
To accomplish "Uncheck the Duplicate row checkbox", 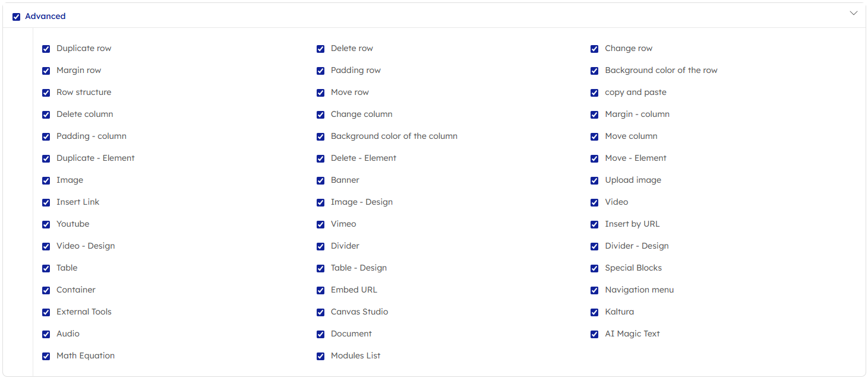I will pos(46,49).
